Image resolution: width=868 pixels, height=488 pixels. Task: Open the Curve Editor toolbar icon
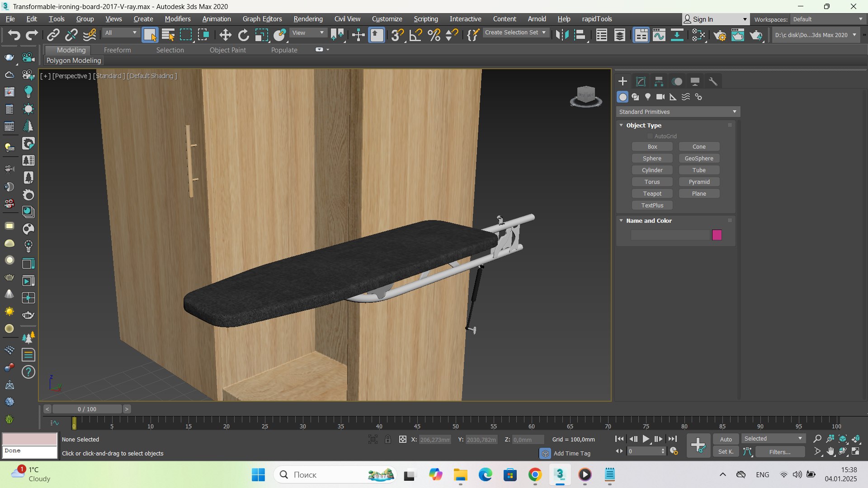click(x=659, y=35)
